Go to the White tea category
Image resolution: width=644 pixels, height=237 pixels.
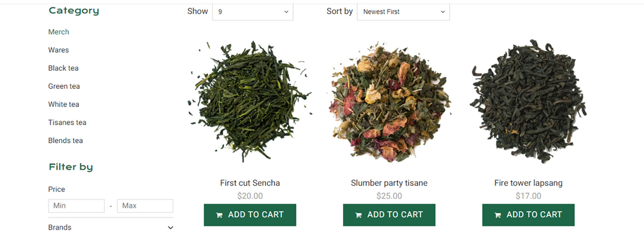pos(63,104)
